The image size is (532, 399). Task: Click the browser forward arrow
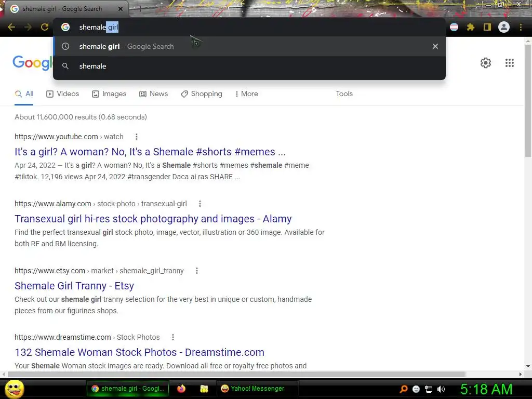(28, 27)
